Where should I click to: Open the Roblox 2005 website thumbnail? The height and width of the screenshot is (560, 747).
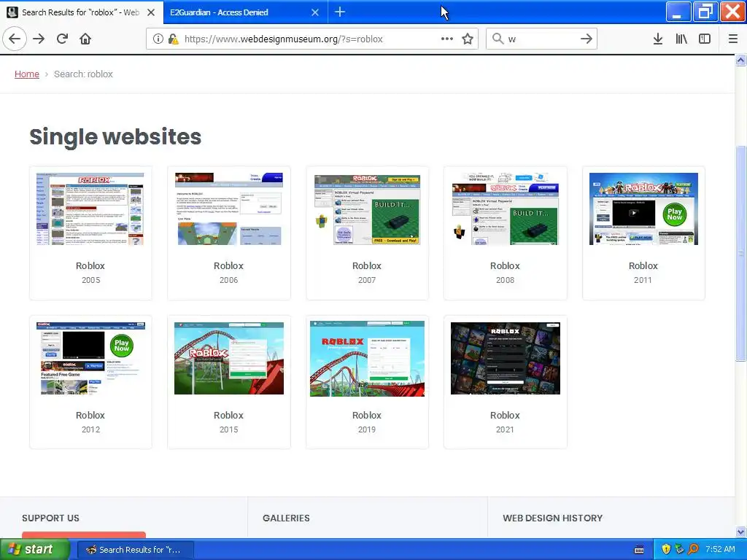click(x=90, y=209)
